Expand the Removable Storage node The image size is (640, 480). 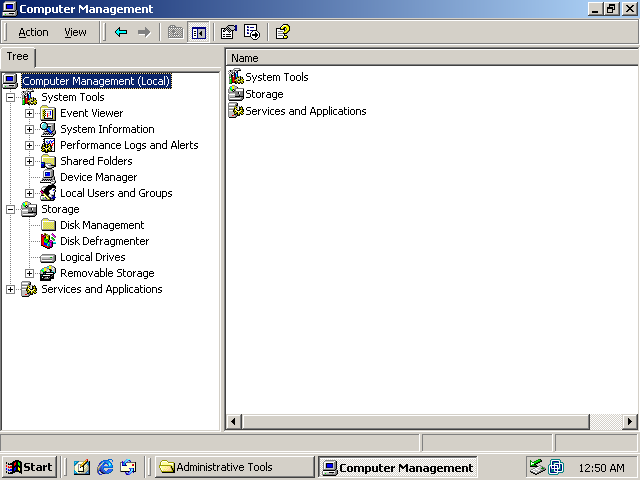pyautogui.click(x=29, y=273)
